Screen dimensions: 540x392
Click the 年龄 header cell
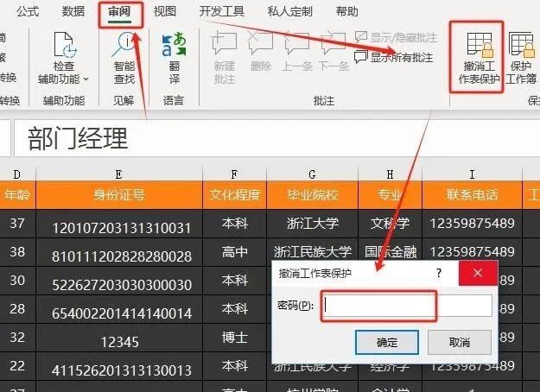[x=17, y=195]
